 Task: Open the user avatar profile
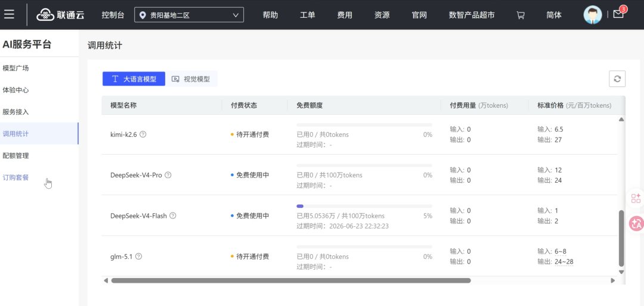pos(592,15)
